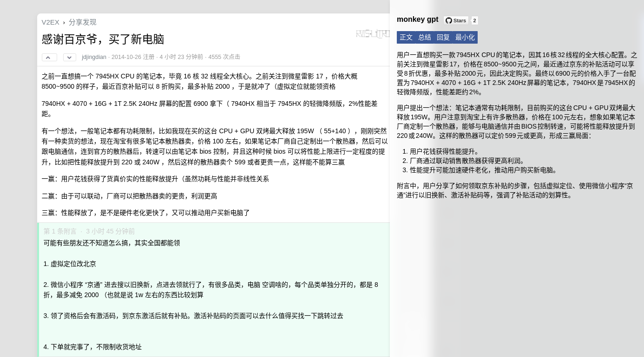This screenshot has height=357, width=644.
Task: Open the V2EX home breadcrumb link
Action: [x=50, y=22]
